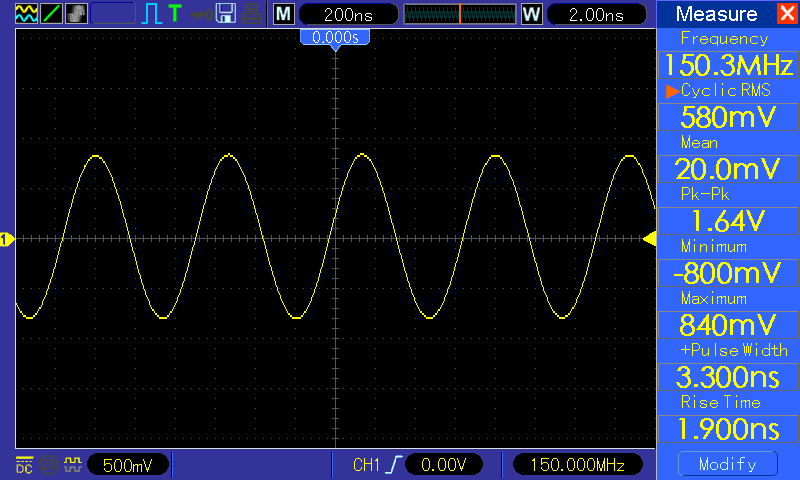Screen dimensions: 800x480
Task: Close the Measure panel with red X
Action: click(788, 13)
